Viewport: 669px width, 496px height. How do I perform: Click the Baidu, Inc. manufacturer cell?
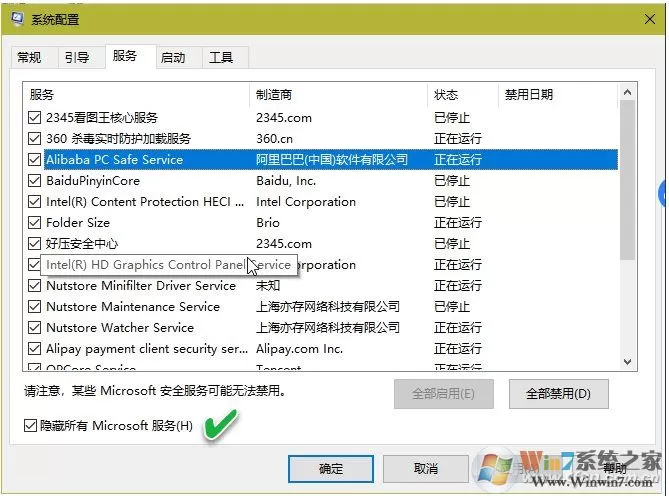click(x=286, y=181)
